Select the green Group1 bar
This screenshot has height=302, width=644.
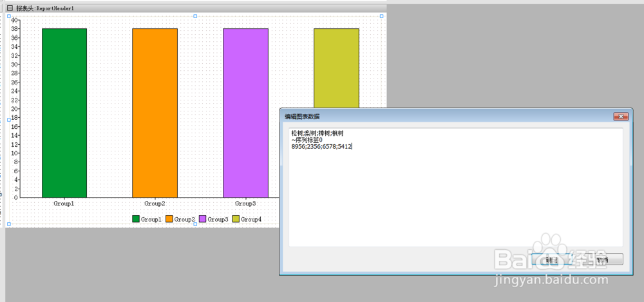pos(64,113)
